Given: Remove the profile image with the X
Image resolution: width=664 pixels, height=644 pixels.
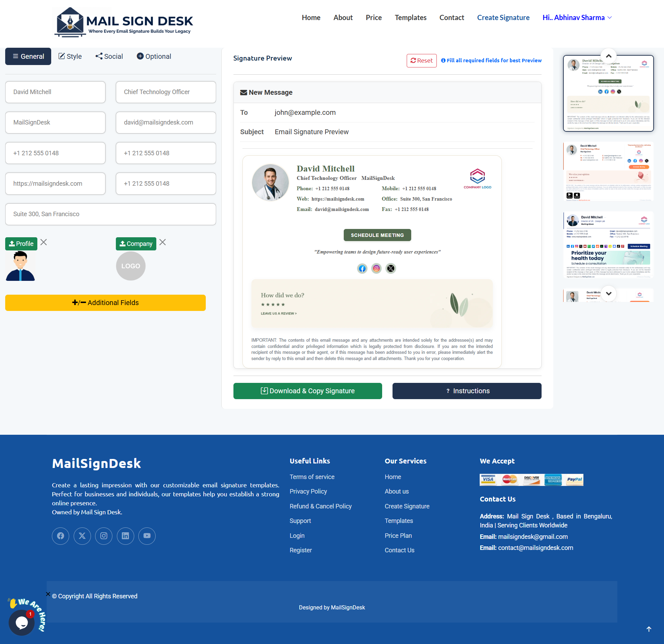Looking at the screenshot, I should point(44,242).
